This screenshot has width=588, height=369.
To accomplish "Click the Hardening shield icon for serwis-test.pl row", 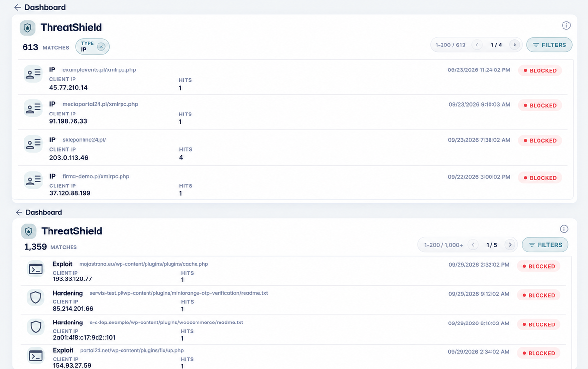I will pos(36,298).
